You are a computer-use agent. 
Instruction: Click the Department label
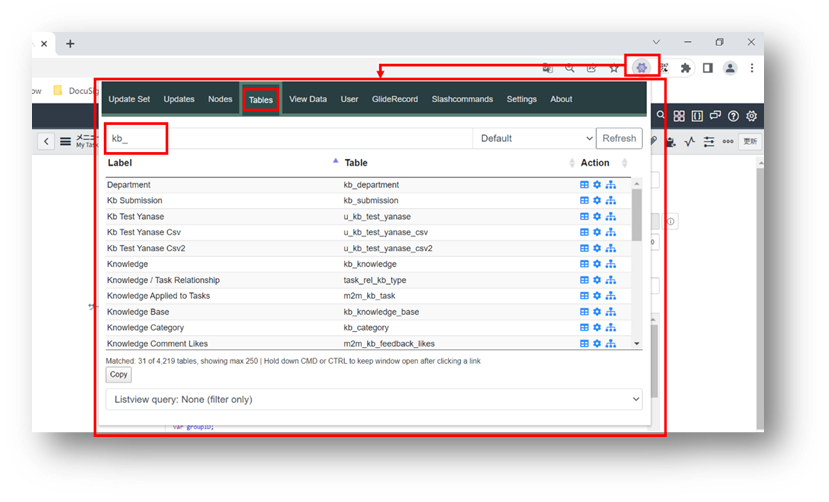[x=128, y=184]
